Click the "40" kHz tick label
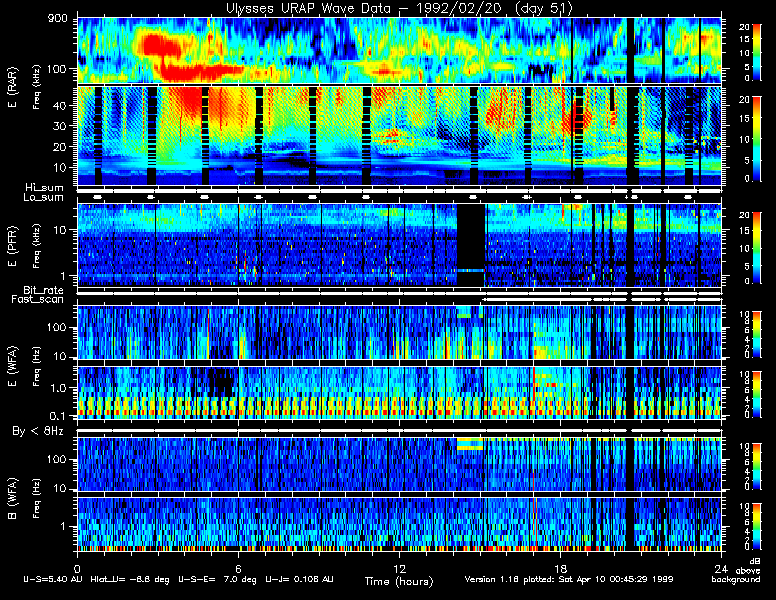The image size is (776, 600). coord(60,105)
